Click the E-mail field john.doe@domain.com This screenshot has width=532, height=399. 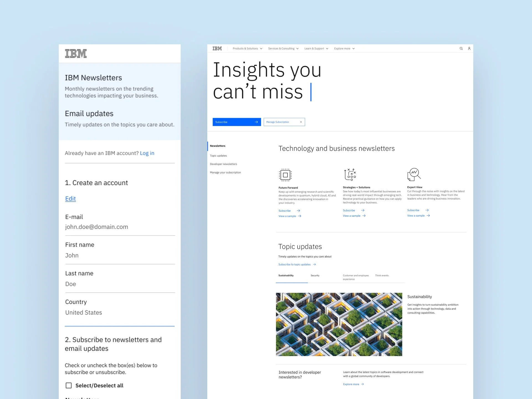[120, 227]
